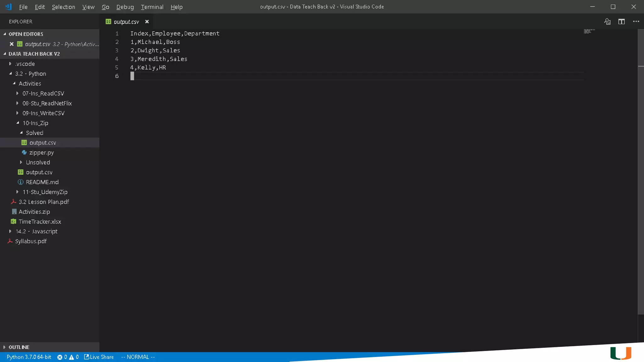The image size is (644, 362).
Task: Click the Split Editor icon
Action: pos(621,21)
